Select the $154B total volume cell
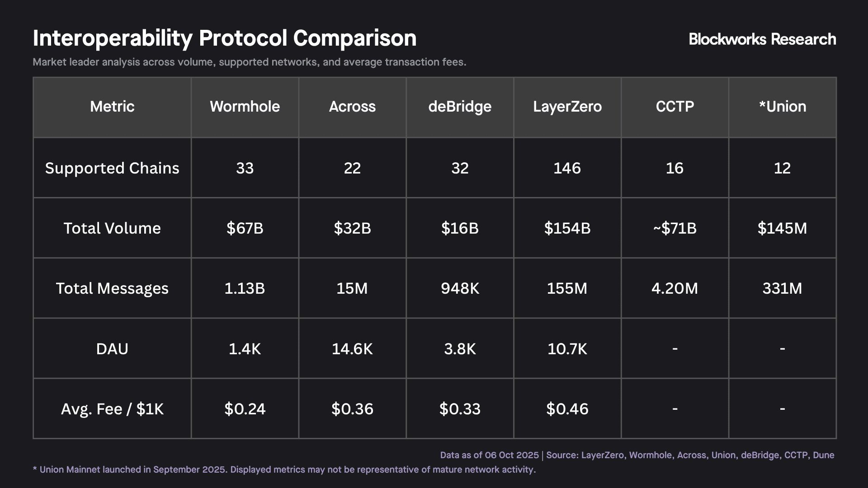 (567, 228)
